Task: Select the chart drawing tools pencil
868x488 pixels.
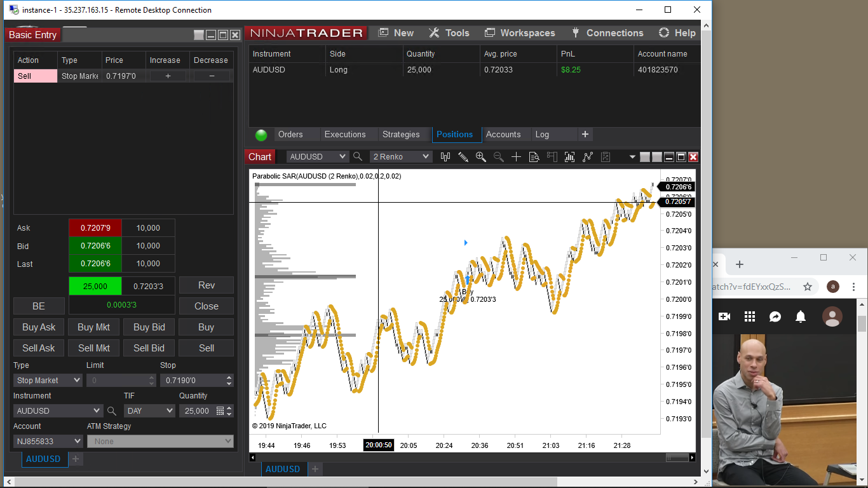Action: 463,157
